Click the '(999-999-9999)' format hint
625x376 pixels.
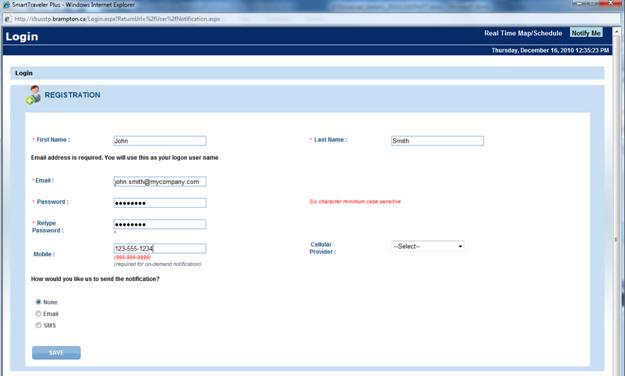pyautogui.click(x=132, y=258)
